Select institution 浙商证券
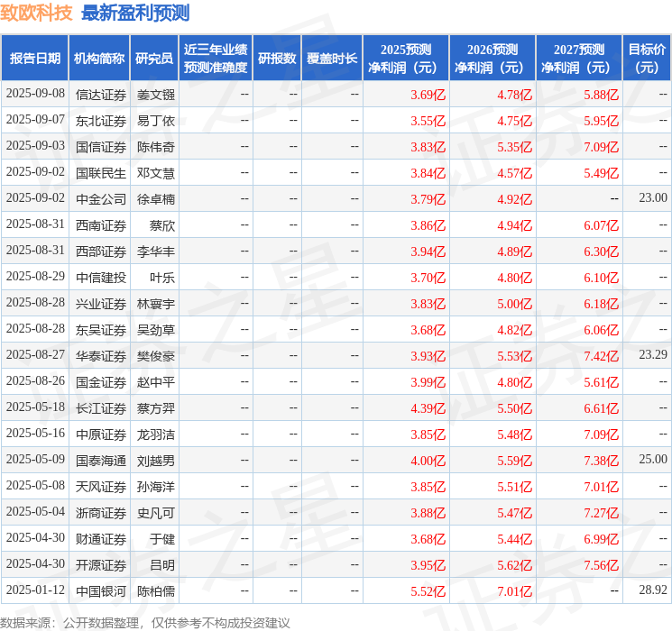 point(101,513)
